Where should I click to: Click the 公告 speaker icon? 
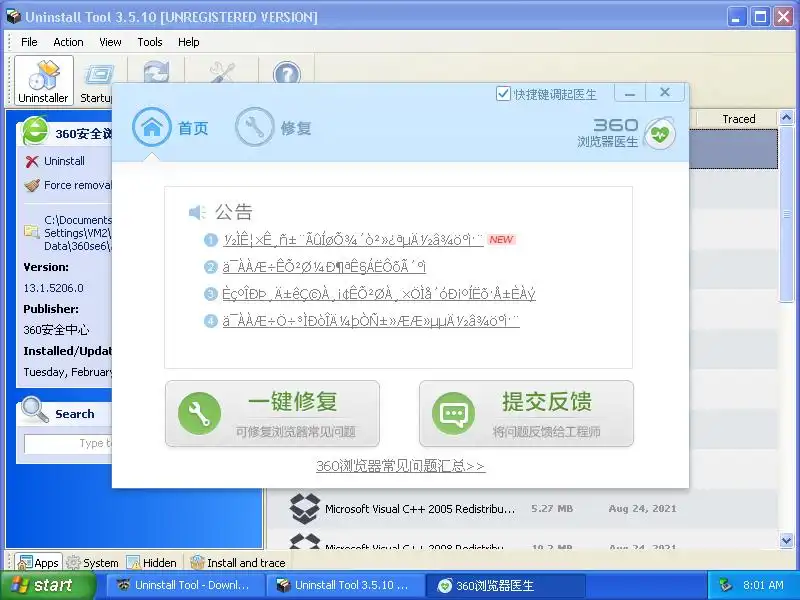(197, 212)
